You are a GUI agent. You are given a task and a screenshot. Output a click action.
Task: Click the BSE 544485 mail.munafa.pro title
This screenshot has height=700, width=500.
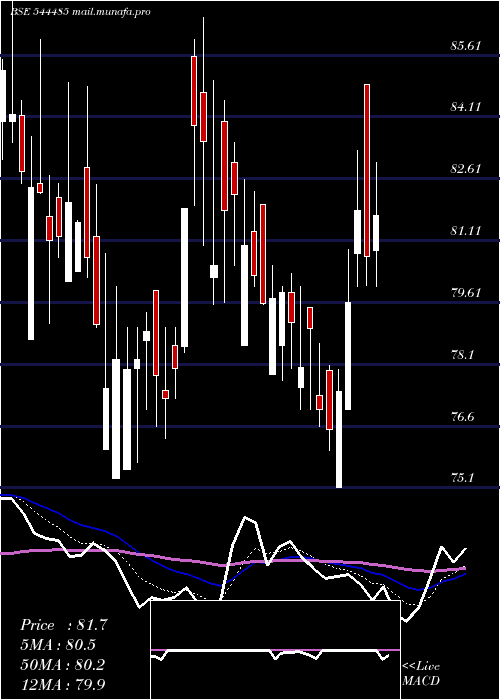point(80,12)
